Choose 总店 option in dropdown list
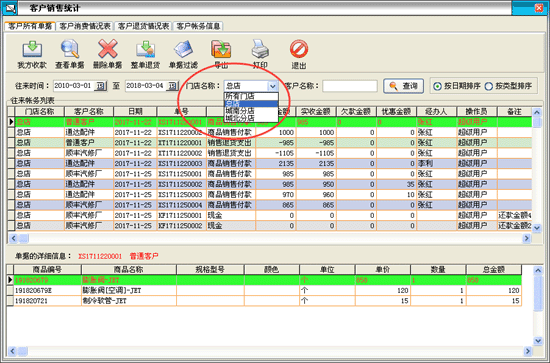This screenshot has width=550, height=363. click(251, 103)
